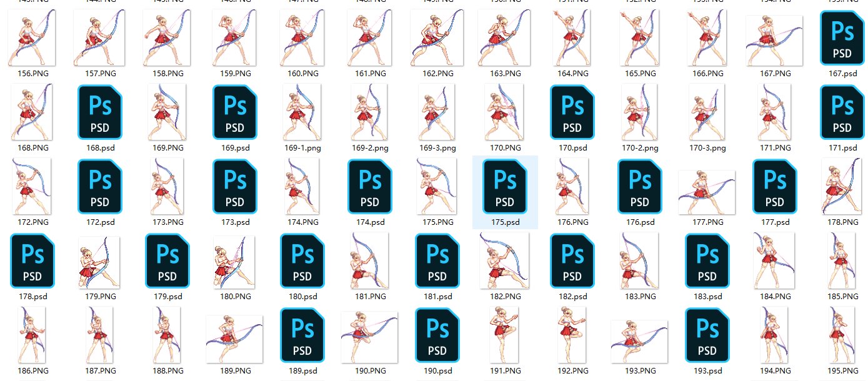Select the 189.PNG image thumbnail
Screen dimensions: 868x381
click(235, 338)
